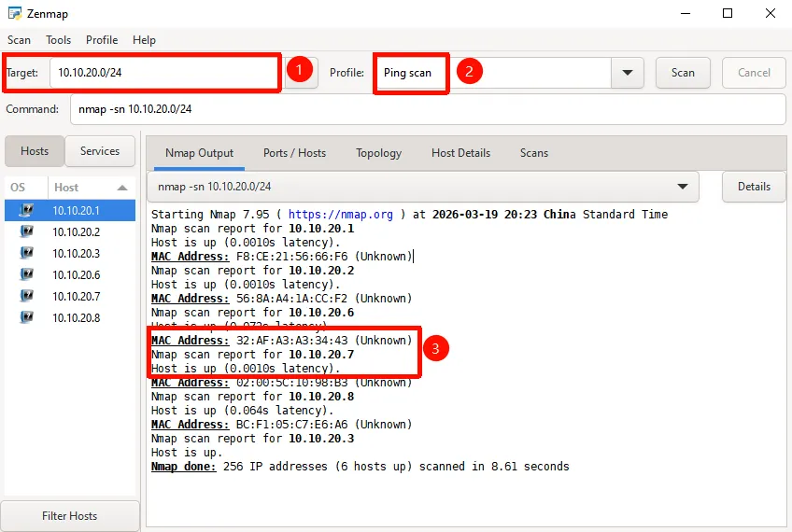Click the Zenmap application icon in title bar
Screen dimensions: 792x532
(15, 13)
